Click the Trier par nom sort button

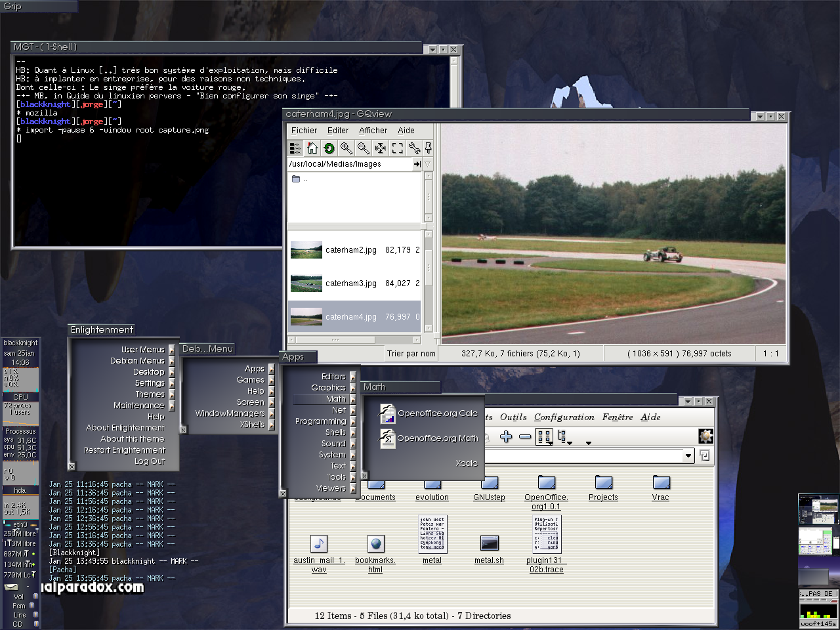click(411, 354)
